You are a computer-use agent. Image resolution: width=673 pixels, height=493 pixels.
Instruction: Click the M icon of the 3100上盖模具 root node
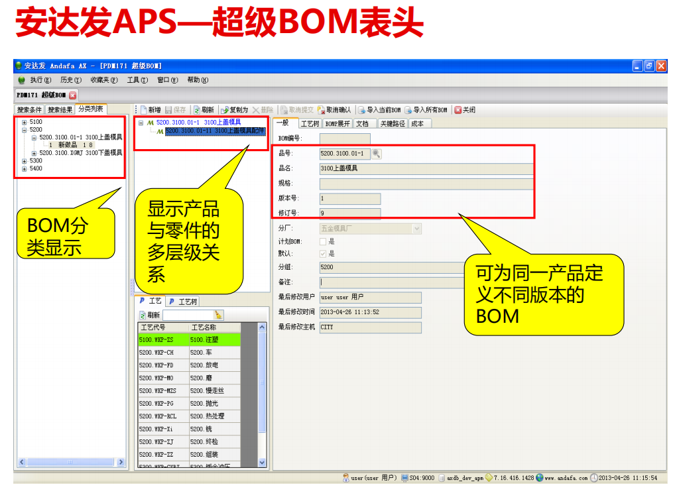pos(151,123)
